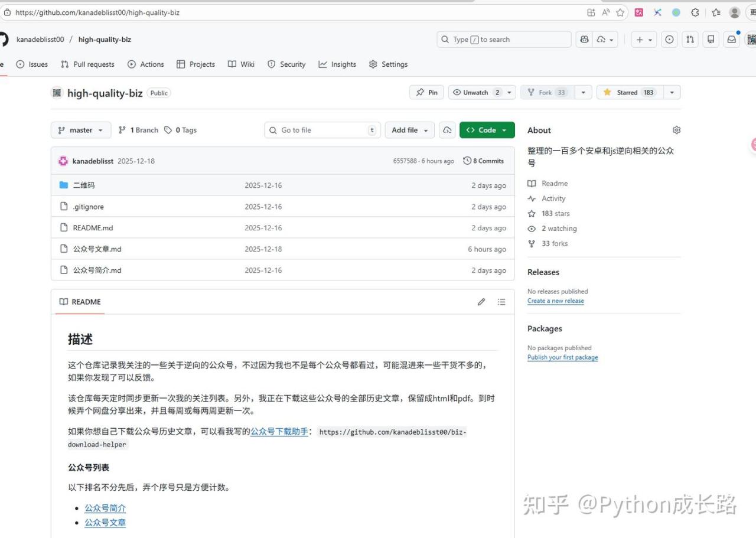Screen dimensions: 756x538
Task: Open notifications inbox icon in header
Action: pos(731,40)
